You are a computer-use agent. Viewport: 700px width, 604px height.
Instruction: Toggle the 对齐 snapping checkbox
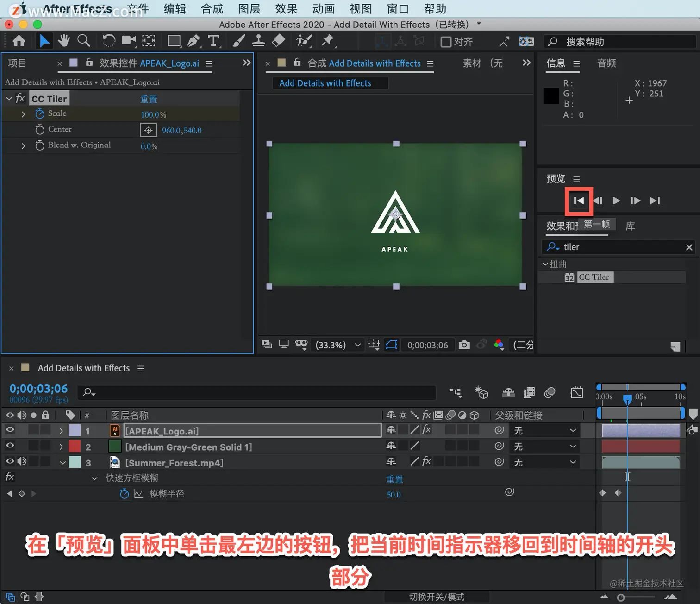(x=446, y=42)
